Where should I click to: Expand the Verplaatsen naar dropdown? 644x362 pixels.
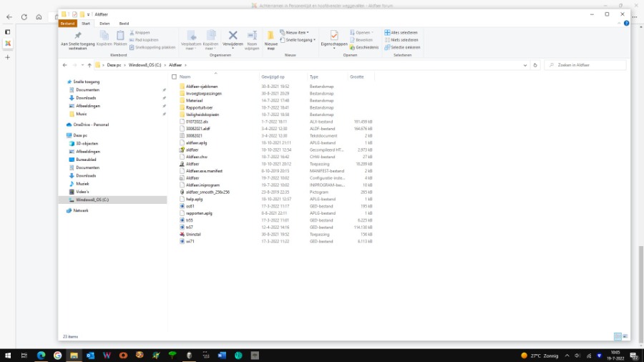click(x=191, y=47)
